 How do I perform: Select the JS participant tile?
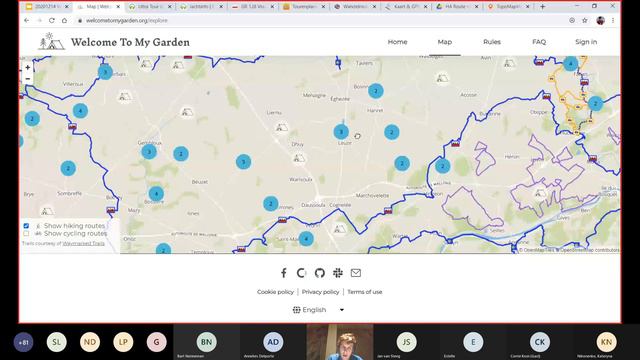point(406,342)
